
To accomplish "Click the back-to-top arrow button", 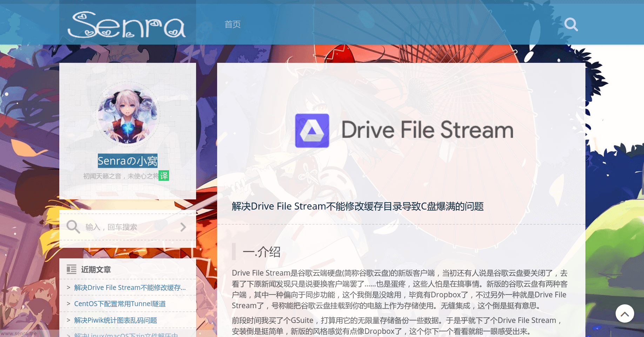I will [x=625, y=313].
